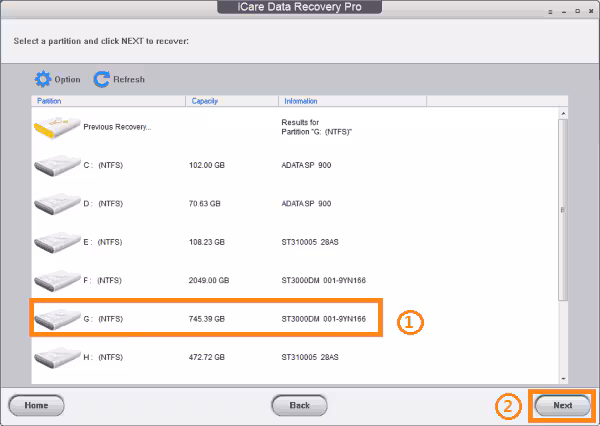
Task: Click the Next button
Action: click(x=562, y=405)
